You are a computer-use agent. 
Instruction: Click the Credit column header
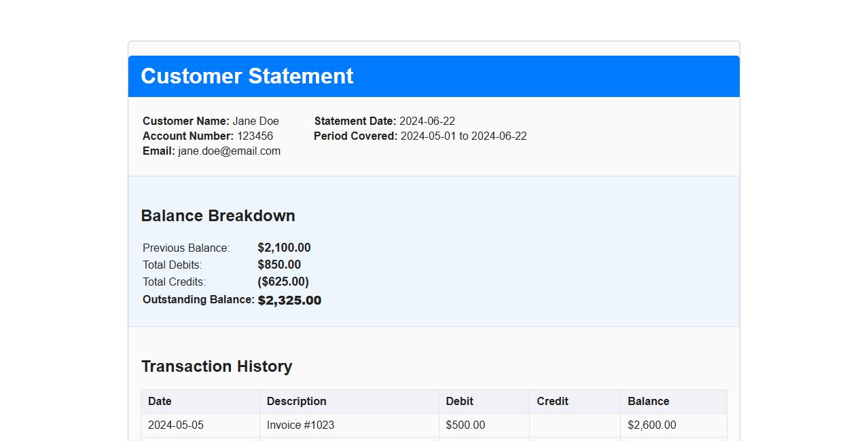point(551,401)
